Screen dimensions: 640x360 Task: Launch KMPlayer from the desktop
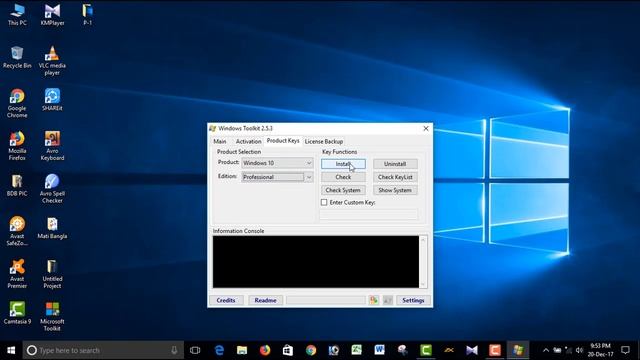click(x=52, y=15)
